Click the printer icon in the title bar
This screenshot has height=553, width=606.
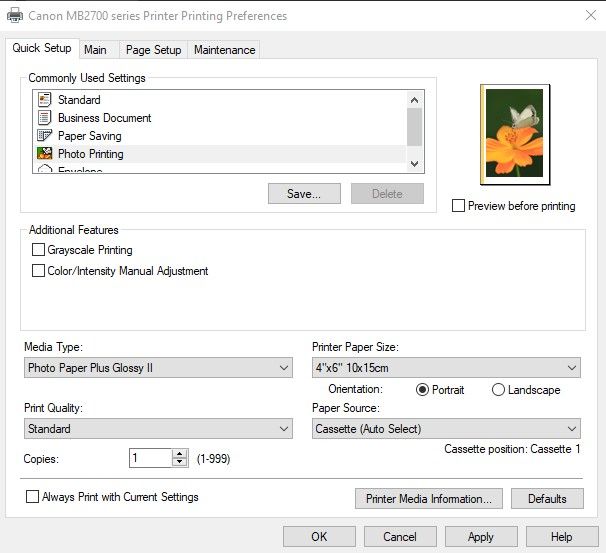coord(15,15)
